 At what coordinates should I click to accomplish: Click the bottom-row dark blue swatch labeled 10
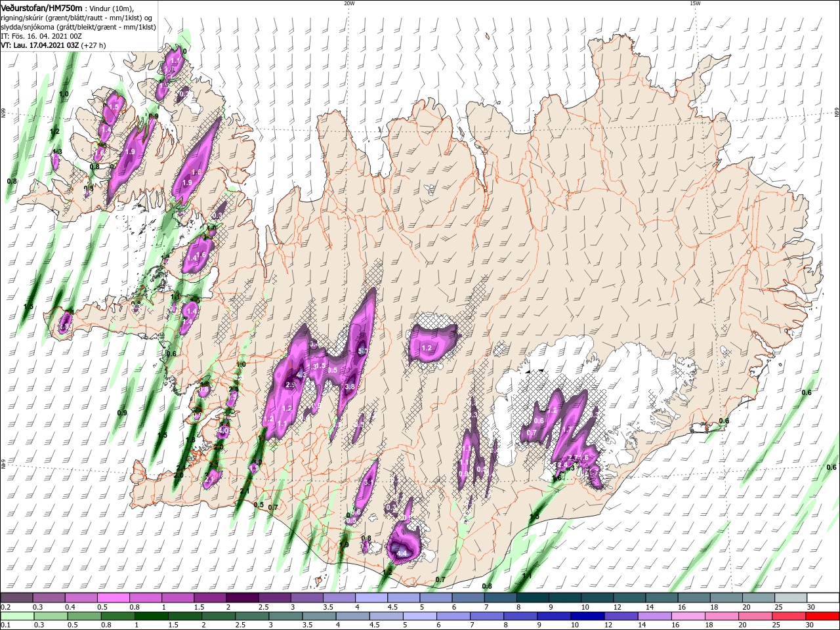pyautogui.click(x=587, y=616)
